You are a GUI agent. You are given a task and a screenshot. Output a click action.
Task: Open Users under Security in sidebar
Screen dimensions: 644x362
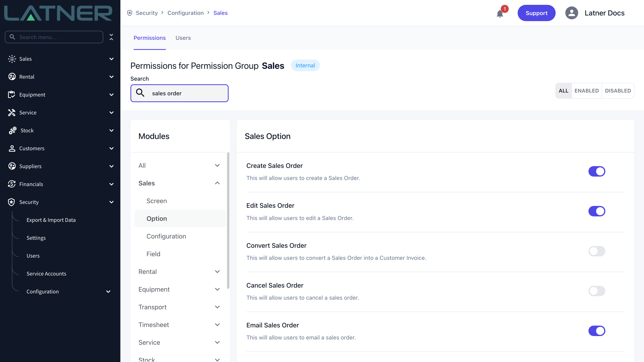(x=33, y=256)
